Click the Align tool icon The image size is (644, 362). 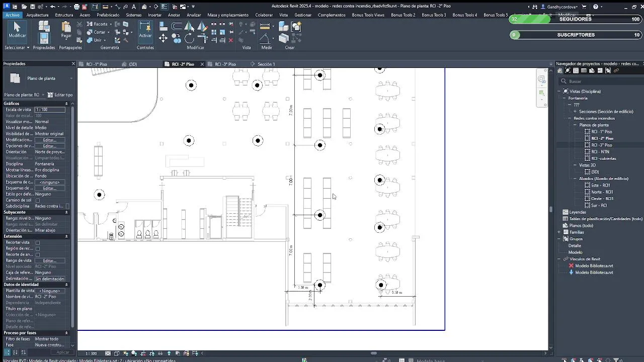pyautogui.click(x=163, y=26)
